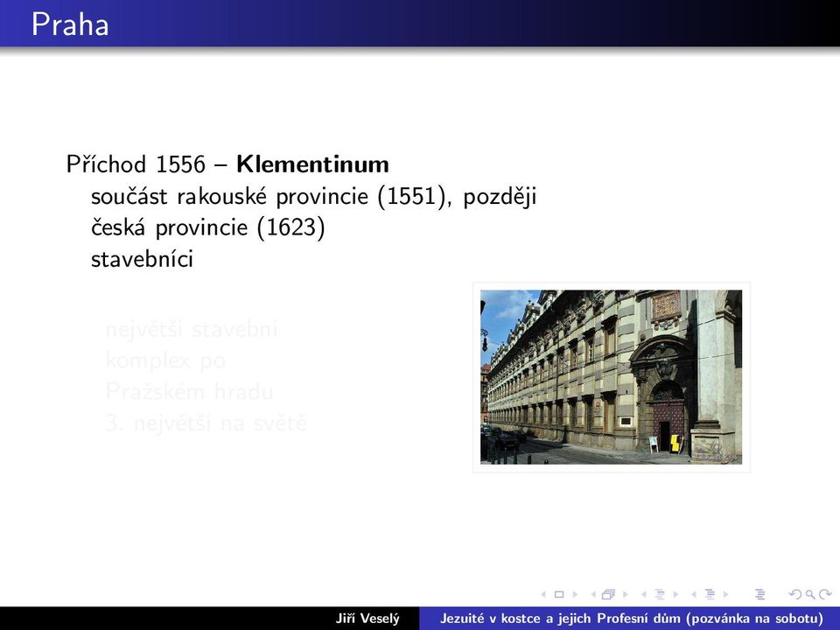Click the footer presentation title Jezuité v kostce

point(632,619)
